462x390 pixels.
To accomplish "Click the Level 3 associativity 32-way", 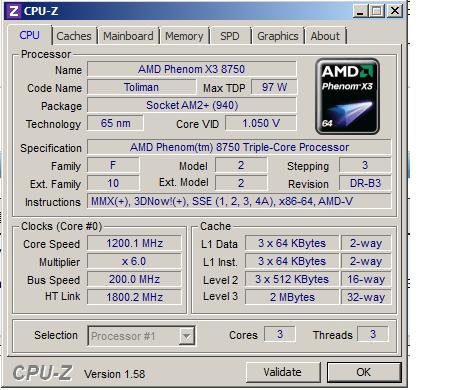I will pos(366,297).
